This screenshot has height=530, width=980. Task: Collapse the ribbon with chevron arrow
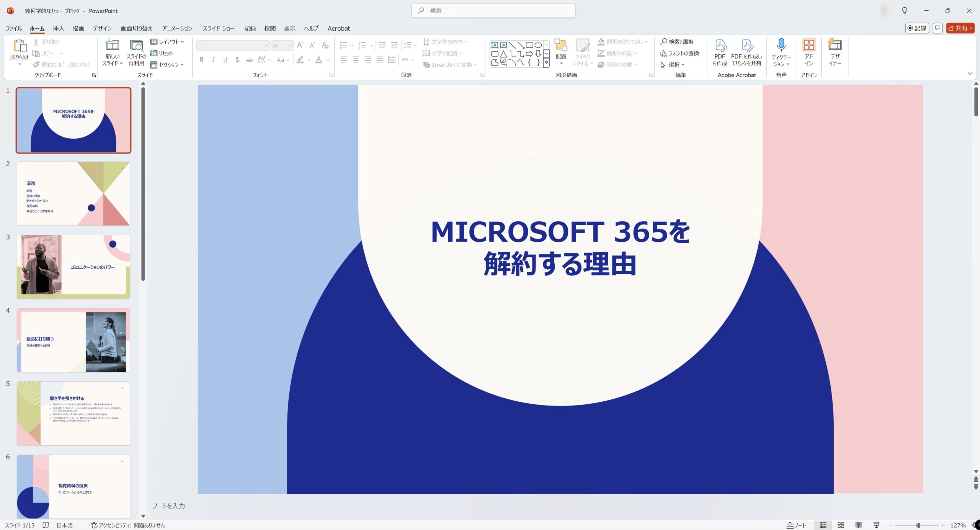(970, 74)
